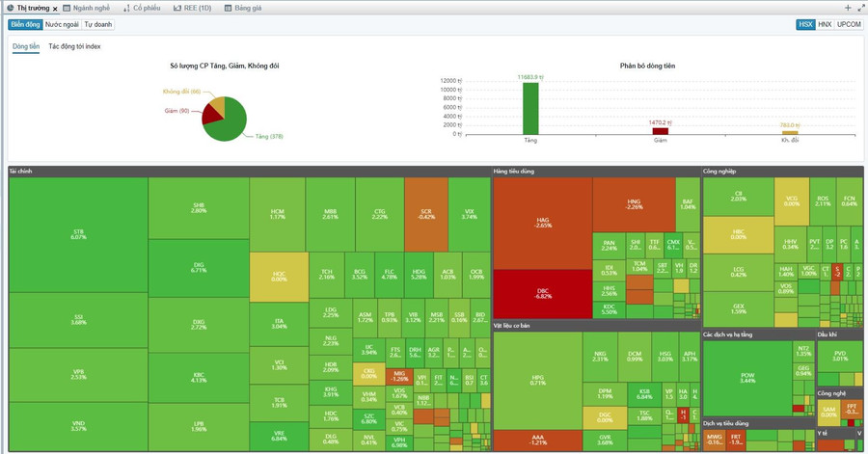Click the red Giảm bar 1470.2 tỷ
The image size is (868, 454).
pyautogui.click(x=660, y=131)
